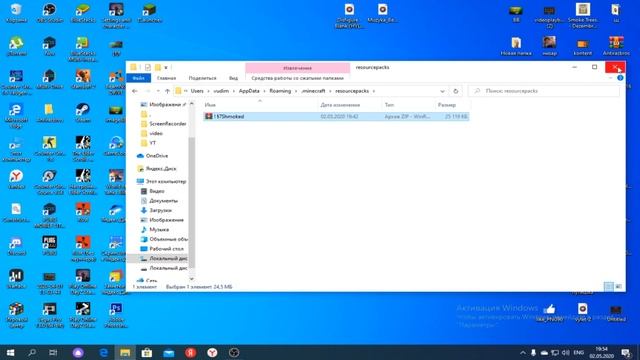Click Users in the address path
640x360 pixels.
(x=197, y=91)
